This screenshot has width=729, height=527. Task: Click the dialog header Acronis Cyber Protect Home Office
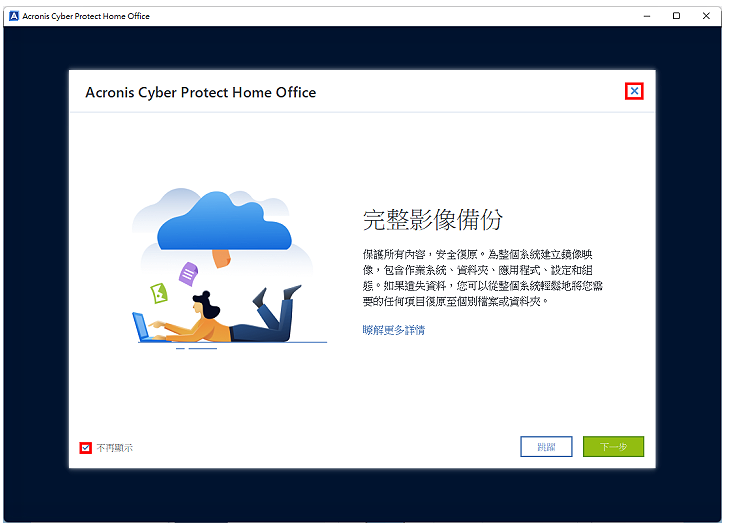[x=201, y=92]
